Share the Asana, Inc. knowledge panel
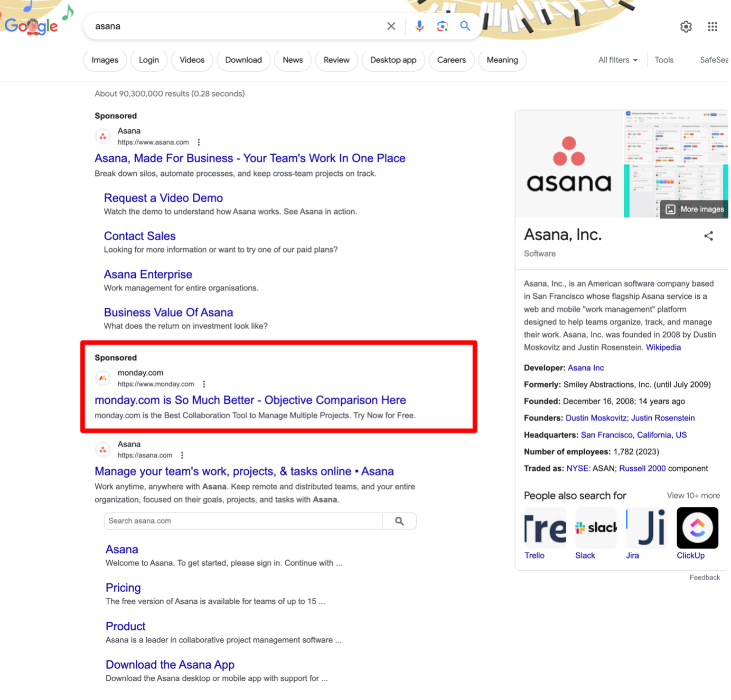The width and height of the screenshot is (731, 700). coord(708,236)
